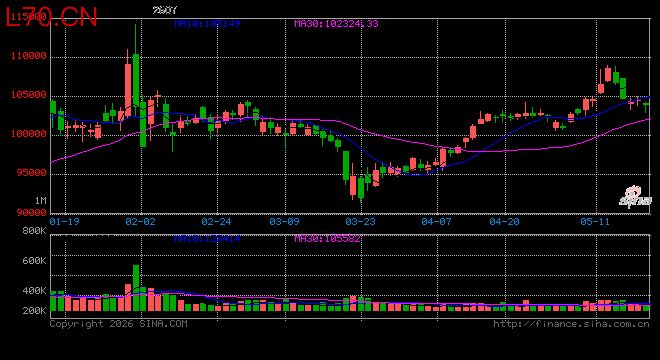This screenshot has width=660, height=360.
Task: Click the 02-02 date label
Action: [141, 221]
